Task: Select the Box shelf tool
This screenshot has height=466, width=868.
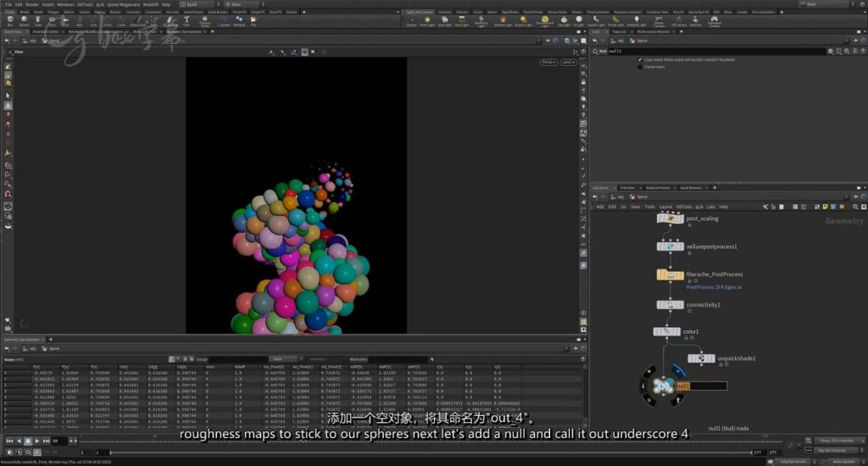Action: (10, 21)
